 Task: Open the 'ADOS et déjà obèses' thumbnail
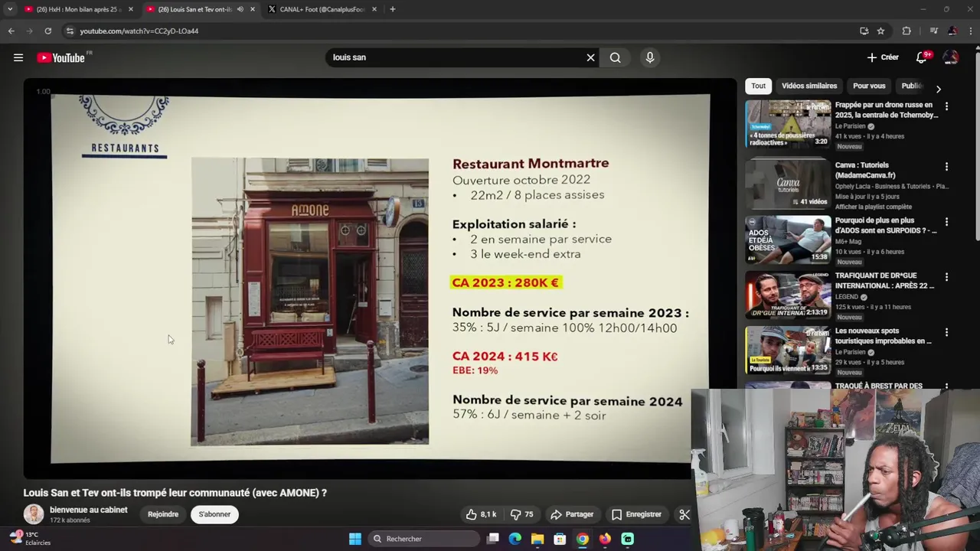(788, 240)
